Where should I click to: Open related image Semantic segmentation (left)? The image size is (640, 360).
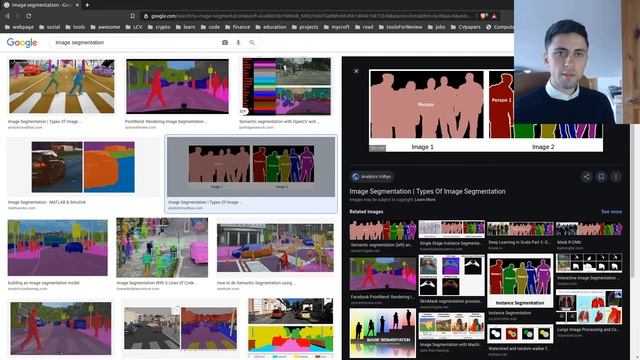click(x=383, y=231)
